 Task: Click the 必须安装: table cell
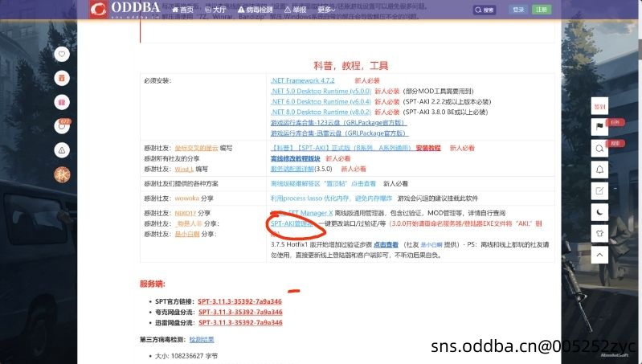point(203,106)
